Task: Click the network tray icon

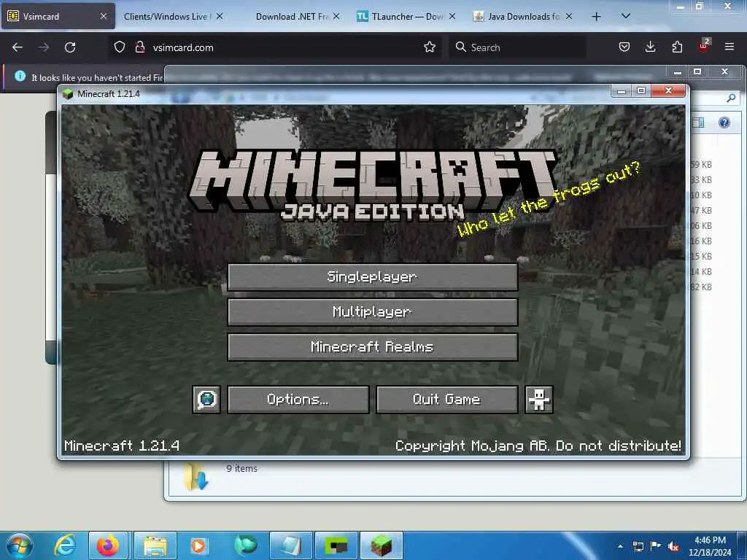Action: coord(638,546)
